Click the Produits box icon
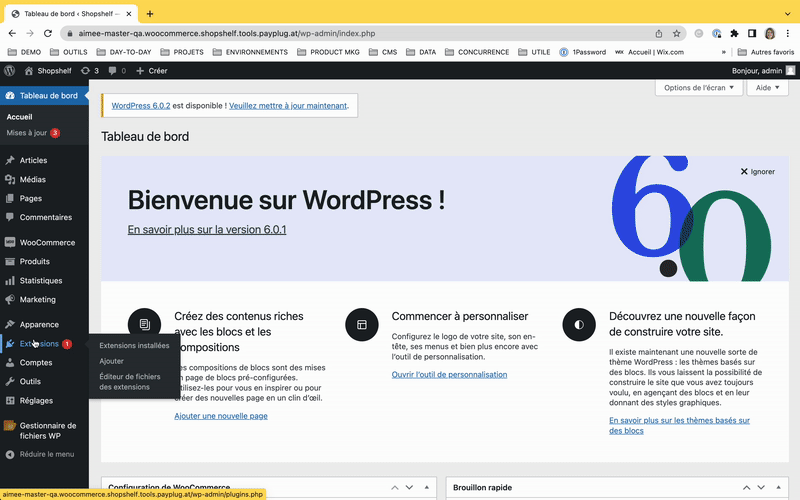Viewport: 800px width, 500px height. (x=10, y=261)
